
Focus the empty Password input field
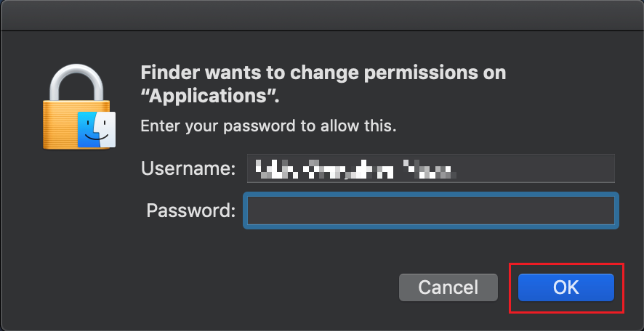431,211
